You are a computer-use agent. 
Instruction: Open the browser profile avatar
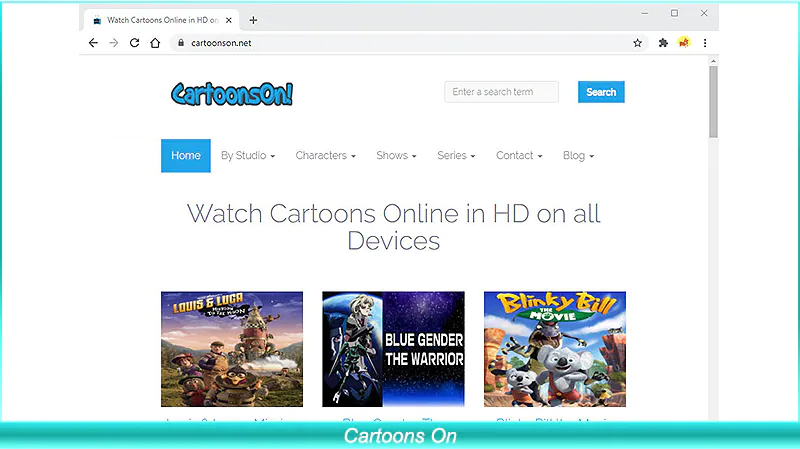(684, 42)
